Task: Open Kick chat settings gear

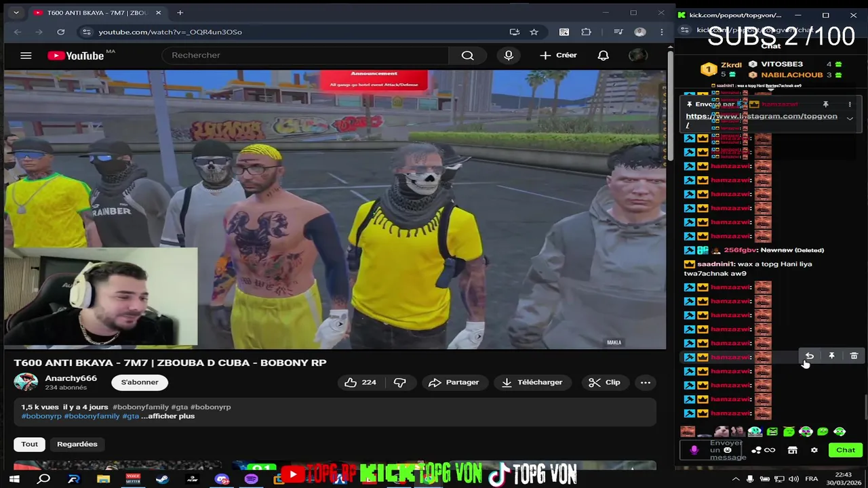Action: point(814,450)
